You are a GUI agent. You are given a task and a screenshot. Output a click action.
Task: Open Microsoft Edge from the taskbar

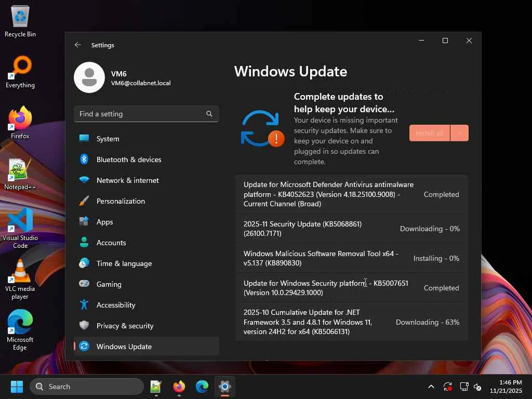tap(202, 387)
